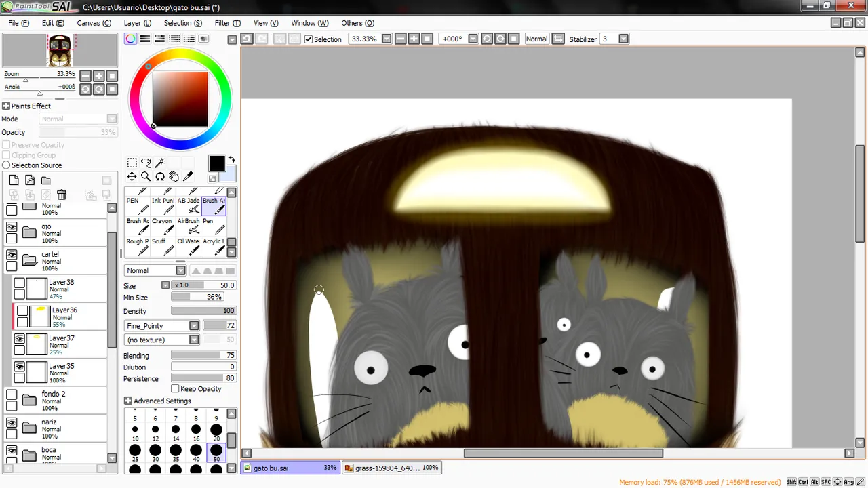Adjust the Blending slider

tap(203, 356)
